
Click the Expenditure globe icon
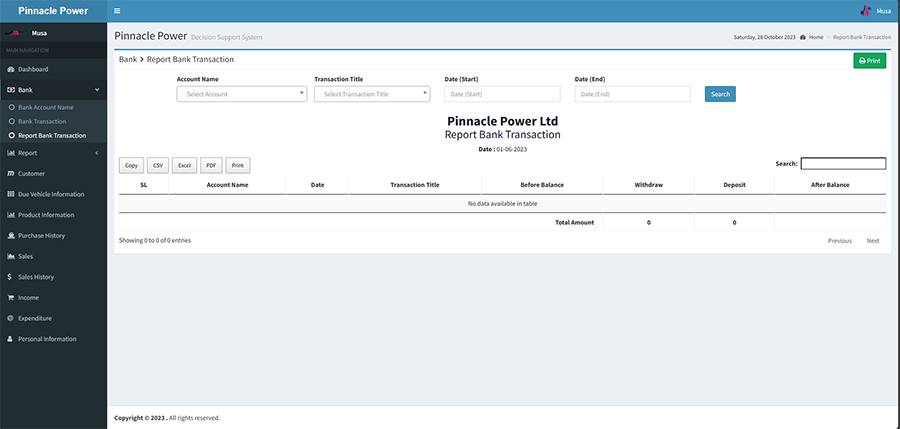point(10,318)
